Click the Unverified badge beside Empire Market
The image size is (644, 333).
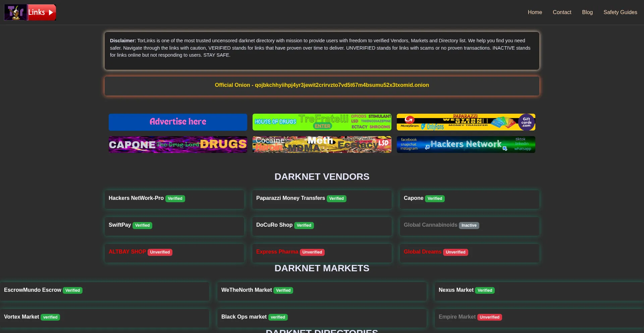point(489,317)
